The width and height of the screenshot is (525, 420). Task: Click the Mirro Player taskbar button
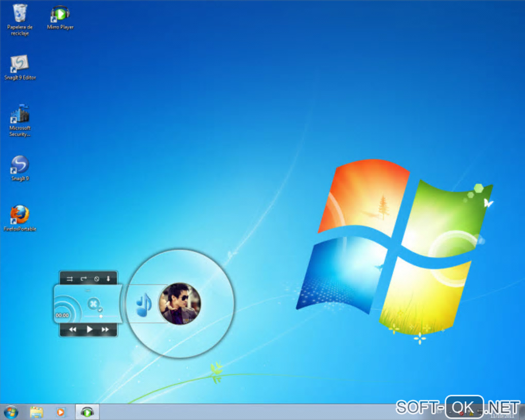(87, 412)
